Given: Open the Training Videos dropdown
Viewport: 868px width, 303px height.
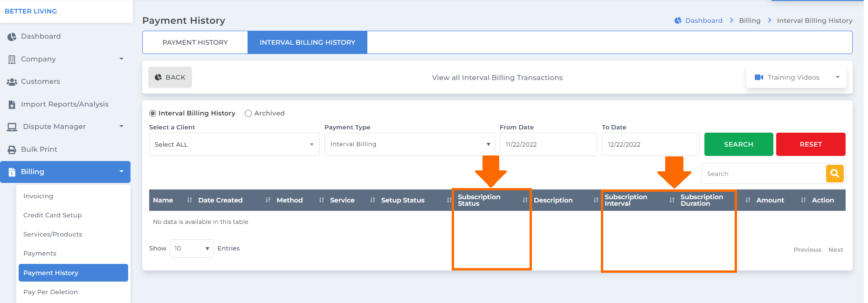Looking at the screenshot, I should (x=796, y=77).
